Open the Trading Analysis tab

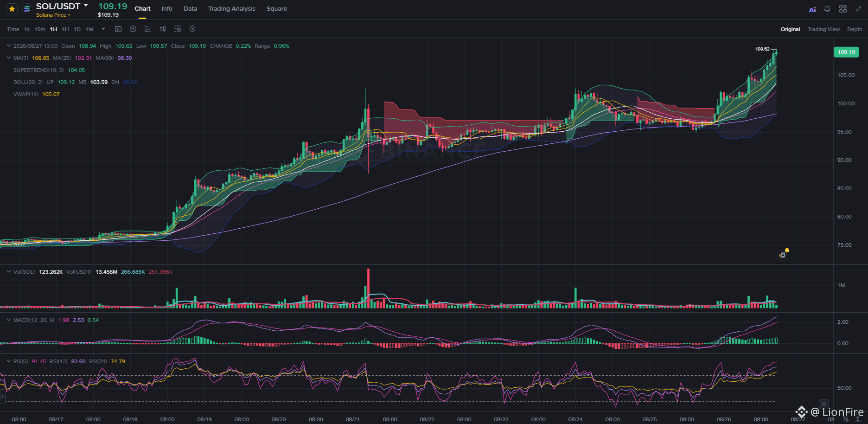tap(232, 8)
